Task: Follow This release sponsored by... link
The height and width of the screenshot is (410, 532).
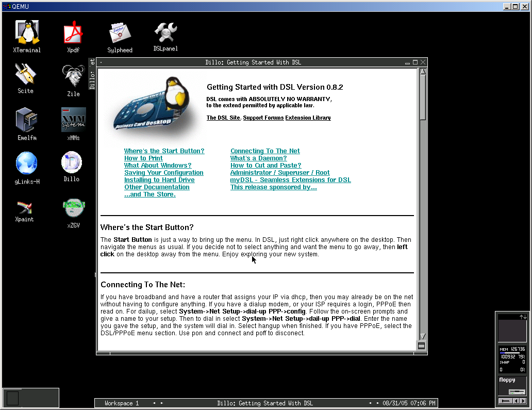Action: pyautogui.click(x=273, y=187)
